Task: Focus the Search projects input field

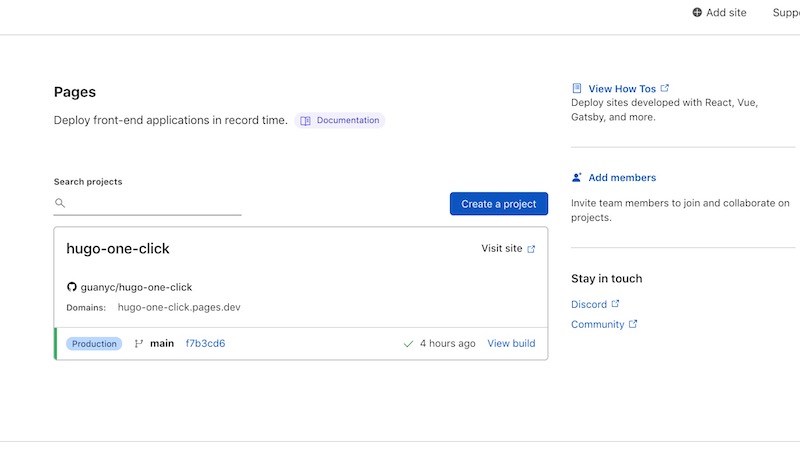Action: pyautogui.click(x=147, y=204)
